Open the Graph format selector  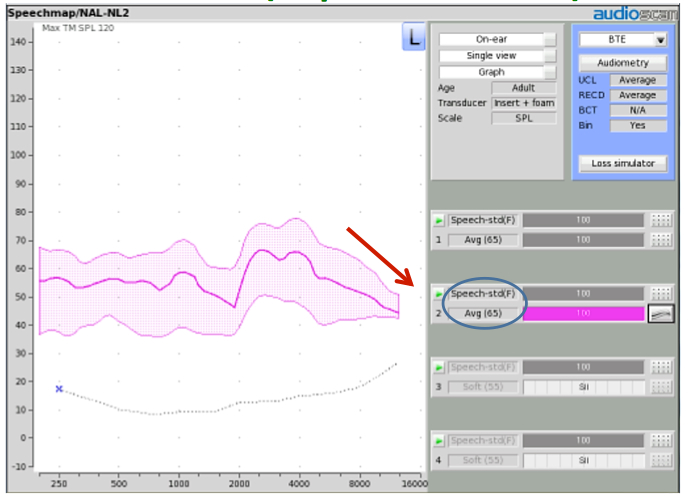point(498,72)
